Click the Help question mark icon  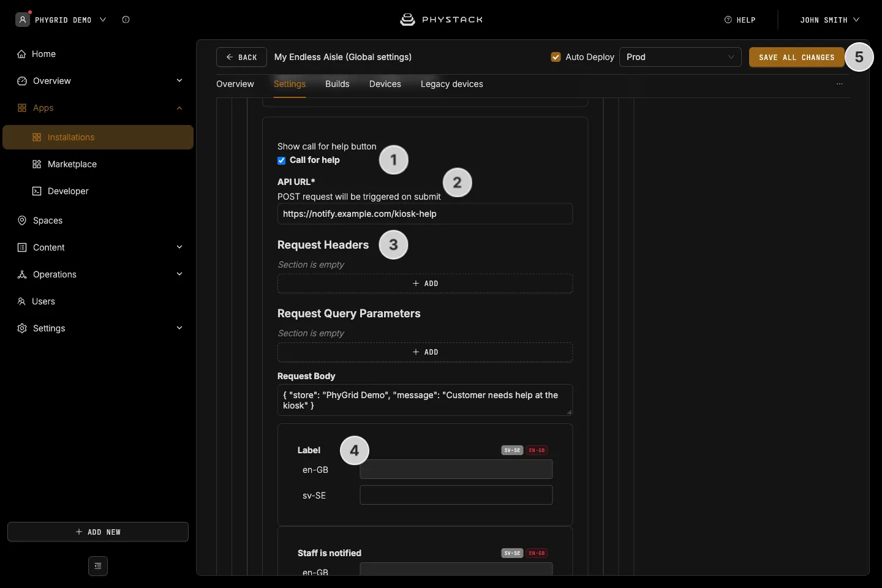point(728,20)
